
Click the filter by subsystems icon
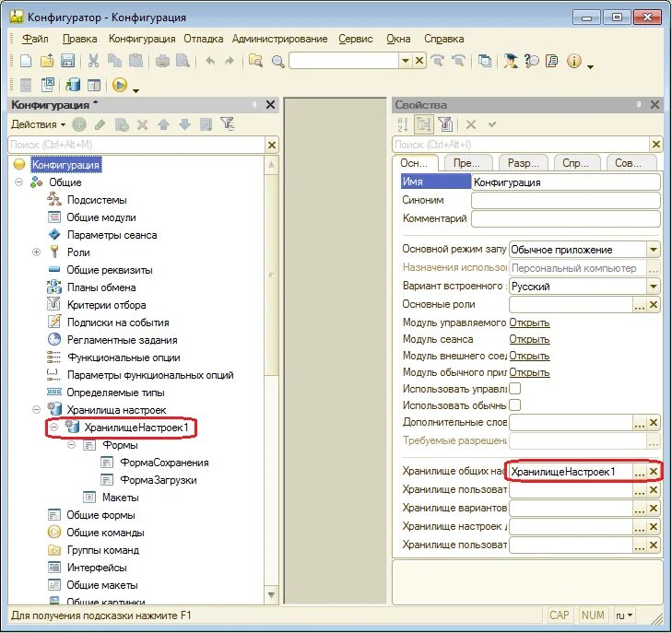pyautogui.click(x=227, y=124)
